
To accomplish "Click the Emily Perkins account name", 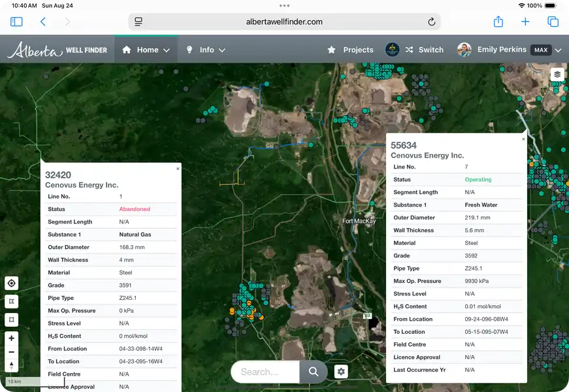I will point(502,50).
